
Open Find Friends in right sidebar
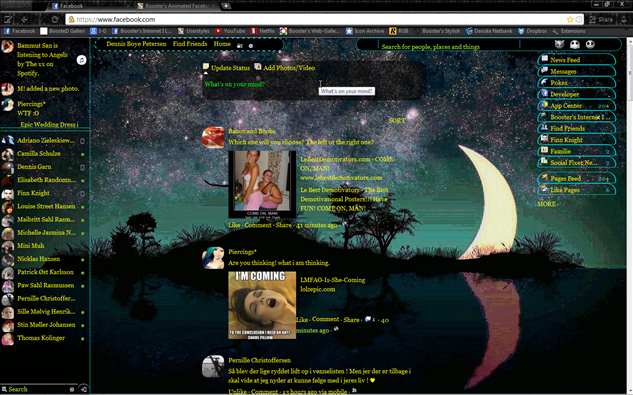point(576,128)
